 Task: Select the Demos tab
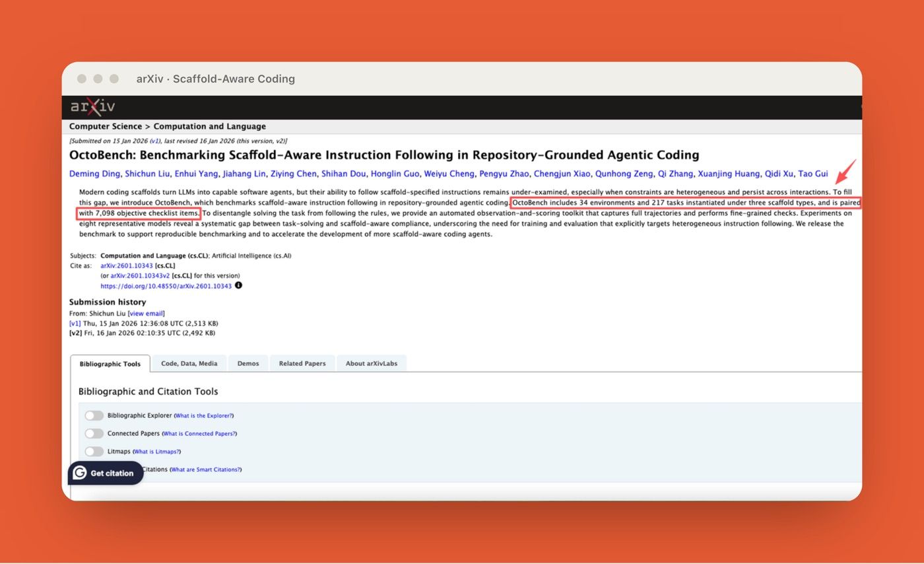click(x=248, y=363)
